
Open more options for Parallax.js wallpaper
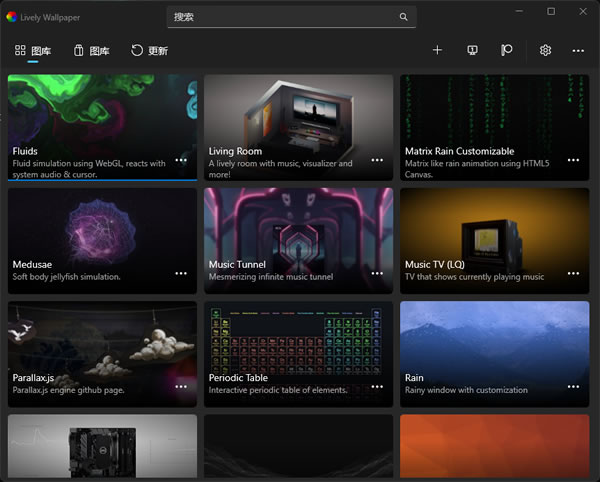tap(181, 386)
